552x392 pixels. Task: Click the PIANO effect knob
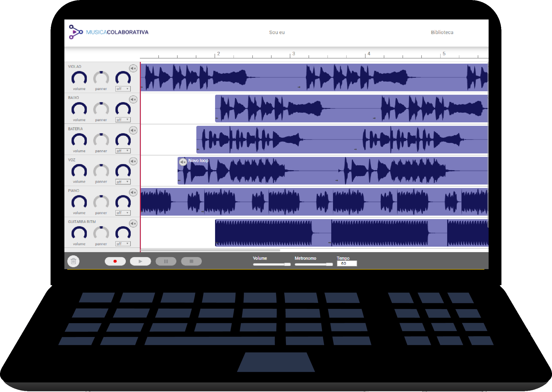[x=123, y=202]
